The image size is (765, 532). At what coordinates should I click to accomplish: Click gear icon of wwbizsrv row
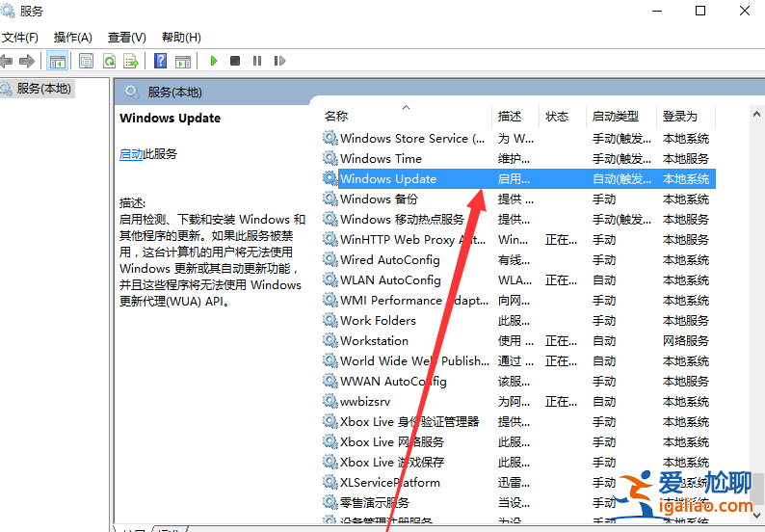pyautogui.click(x=330, y=401)
